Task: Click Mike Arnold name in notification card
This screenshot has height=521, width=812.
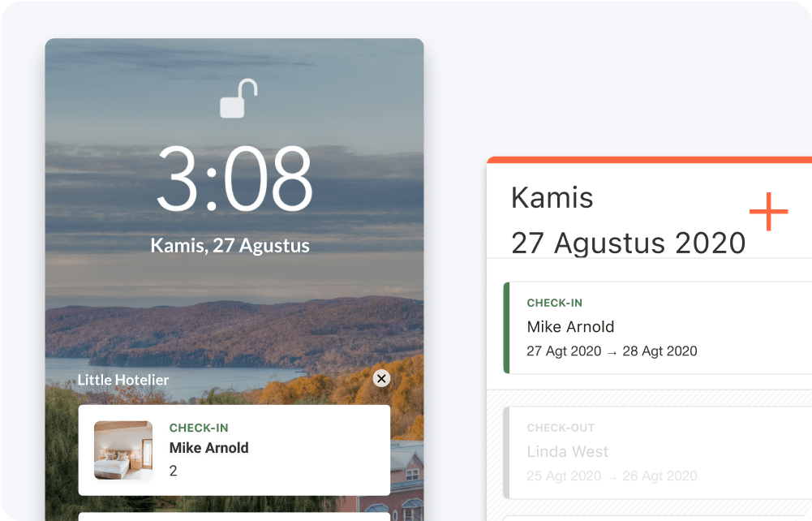Action: pyautogui.click(x=208, y=448)
